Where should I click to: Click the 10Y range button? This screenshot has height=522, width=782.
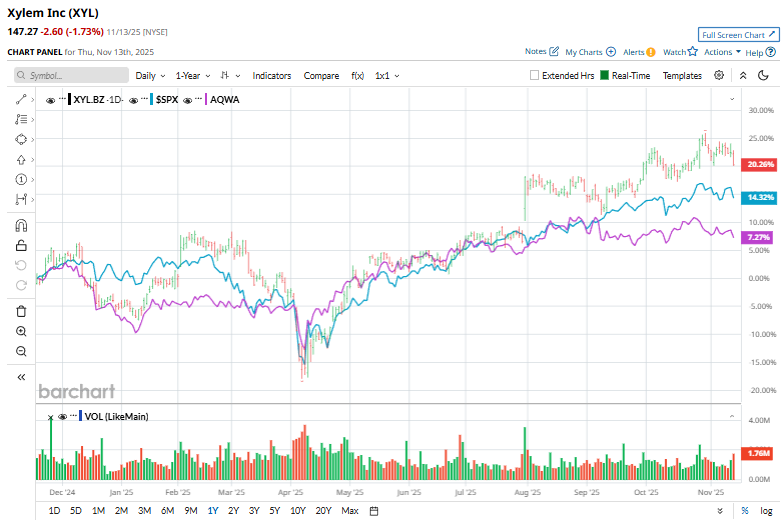tap(298, 511)
